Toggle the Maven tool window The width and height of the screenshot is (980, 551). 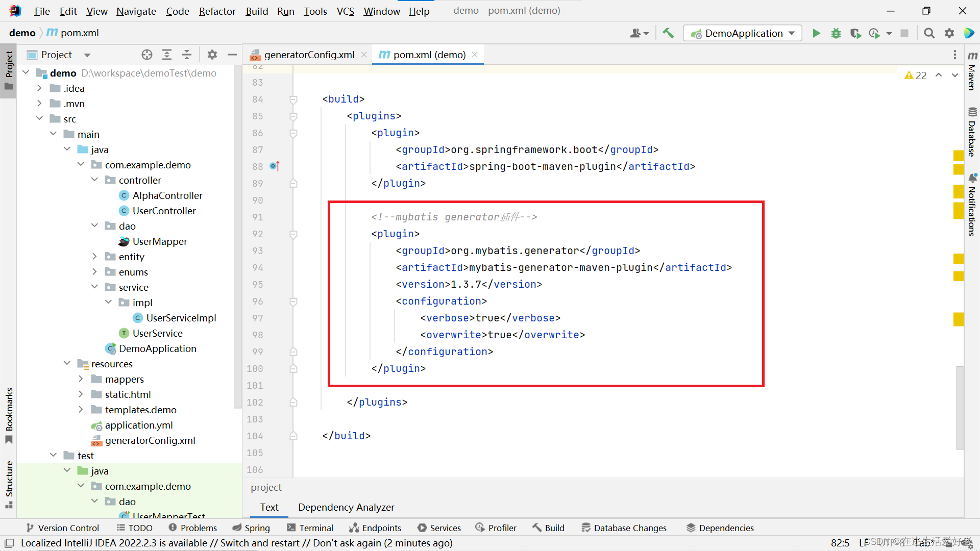[x=972, y=71]
